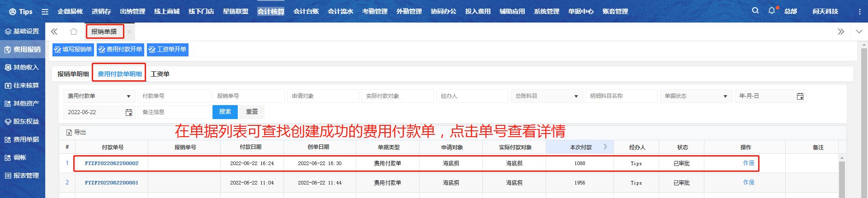868x198 pixels.
Task: Open calendar for 年-月-日 date field
Action: pos(800,96)
